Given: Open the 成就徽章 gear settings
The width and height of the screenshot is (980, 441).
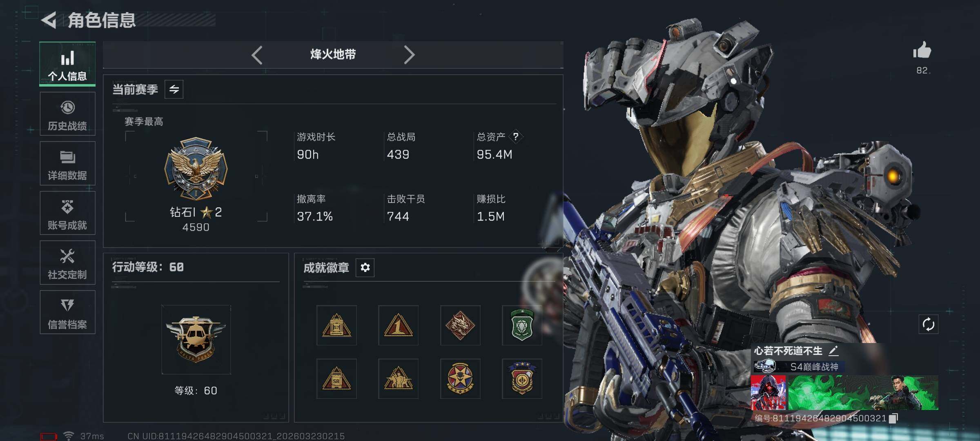Looking at the screenshot, I should pos(365,267).
